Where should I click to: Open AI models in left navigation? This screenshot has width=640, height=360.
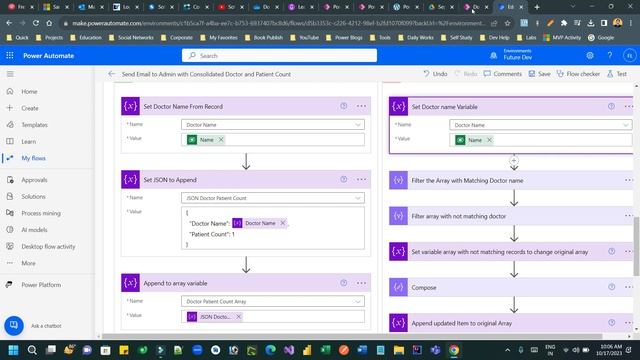(x=34, y=230)
